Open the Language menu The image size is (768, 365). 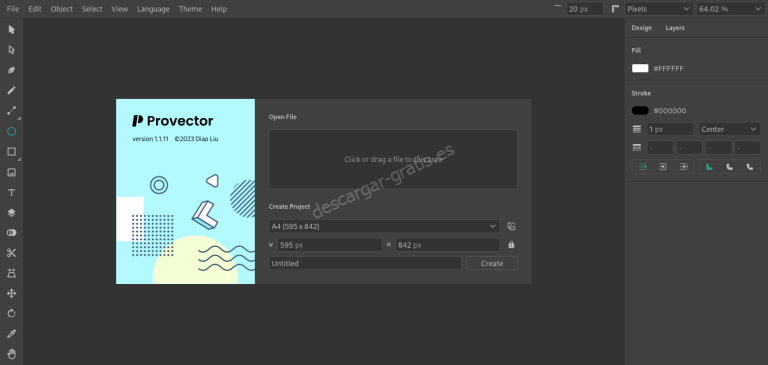coord(153,9)
